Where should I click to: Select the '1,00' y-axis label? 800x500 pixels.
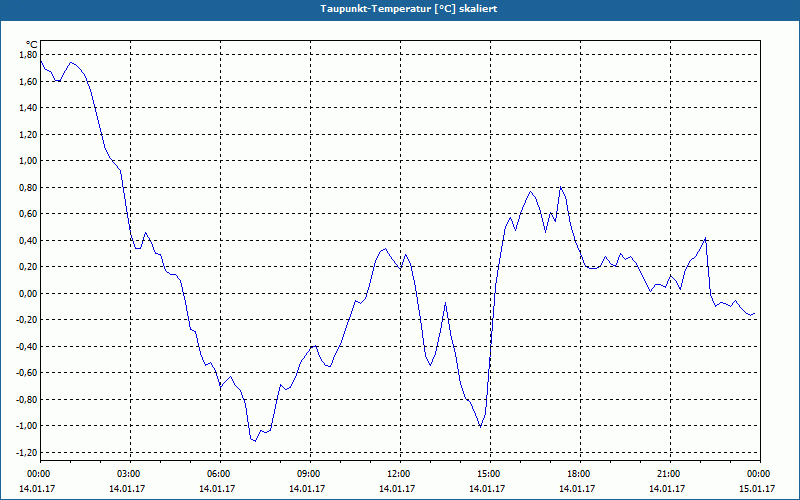[28, 161]
